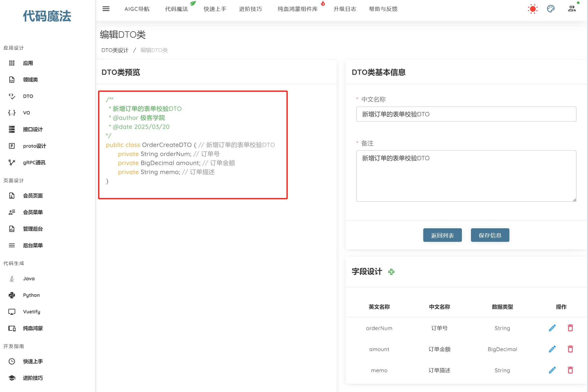Click the 返回列表 button
The height and width of the screenshot is (392, 588).
[x=442, y=235]
